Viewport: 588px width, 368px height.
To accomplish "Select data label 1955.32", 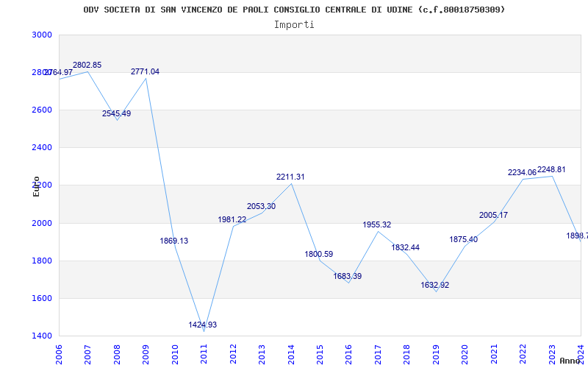I will (377, 224).
